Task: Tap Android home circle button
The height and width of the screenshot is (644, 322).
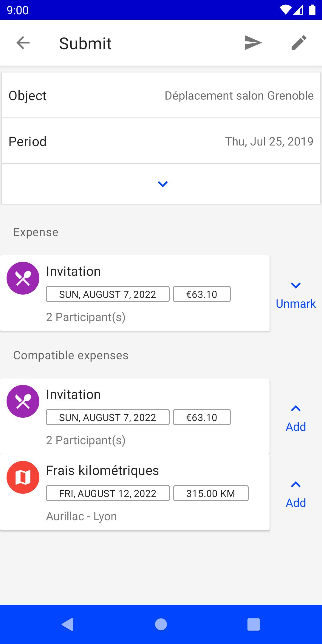Action: (161, 624)
